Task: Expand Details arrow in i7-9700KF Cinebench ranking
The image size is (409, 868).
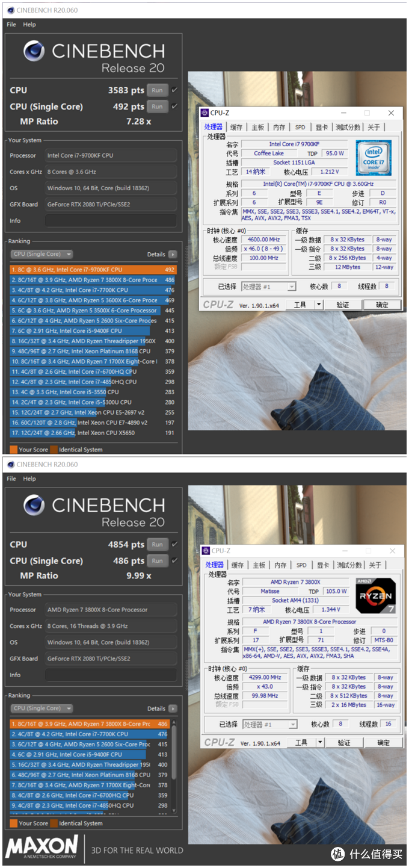Action: 173,255
